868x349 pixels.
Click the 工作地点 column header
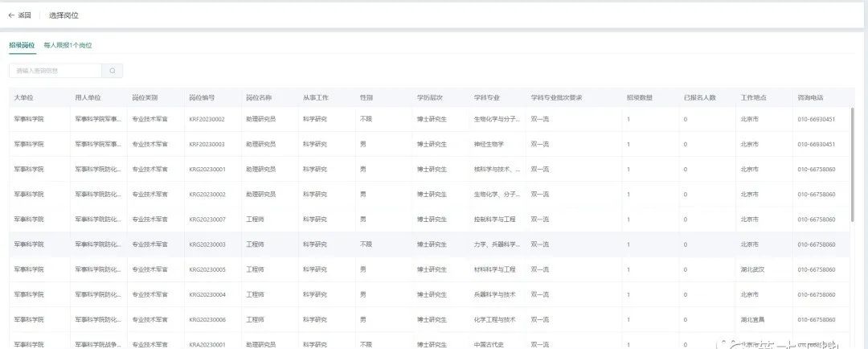click(753, 97)
